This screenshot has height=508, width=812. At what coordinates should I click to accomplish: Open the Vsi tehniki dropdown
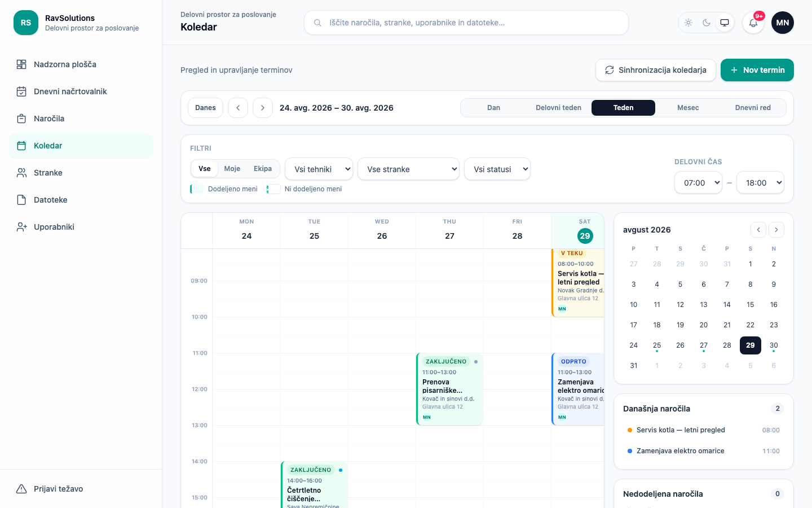point(319,169)
